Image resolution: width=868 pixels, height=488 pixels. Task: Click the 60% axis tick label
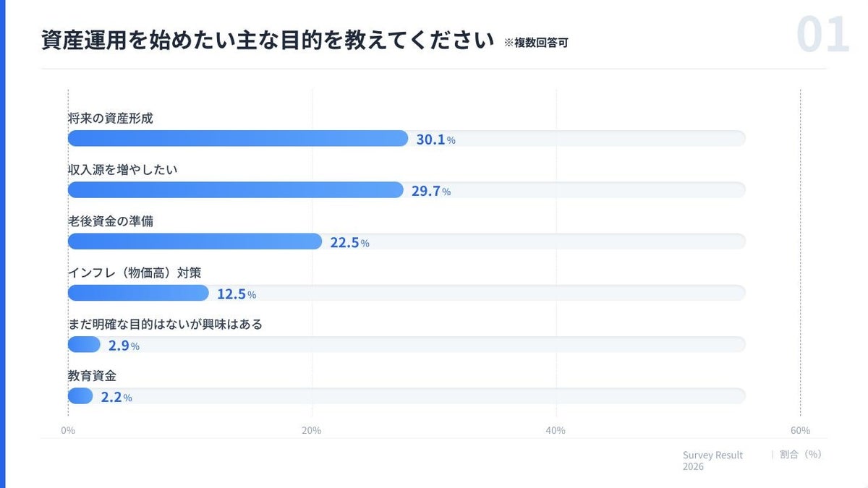pyautogui.click(x=800, y=431)
